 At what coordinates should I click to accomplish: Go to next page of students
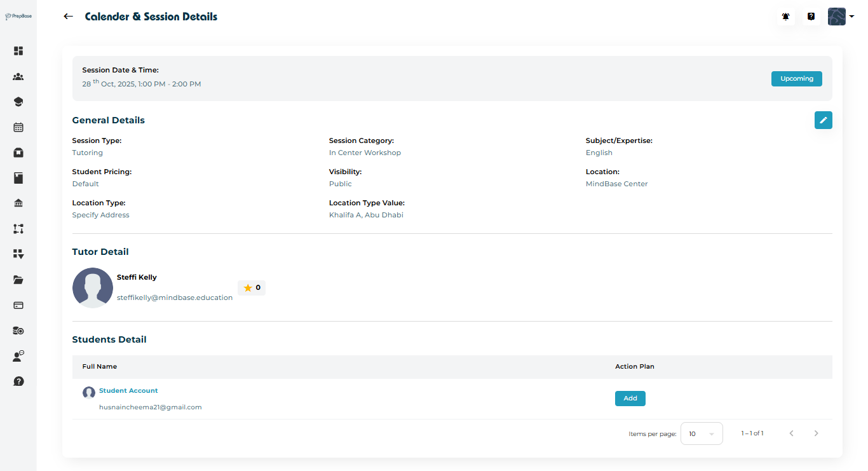click(x=817, y=433)
